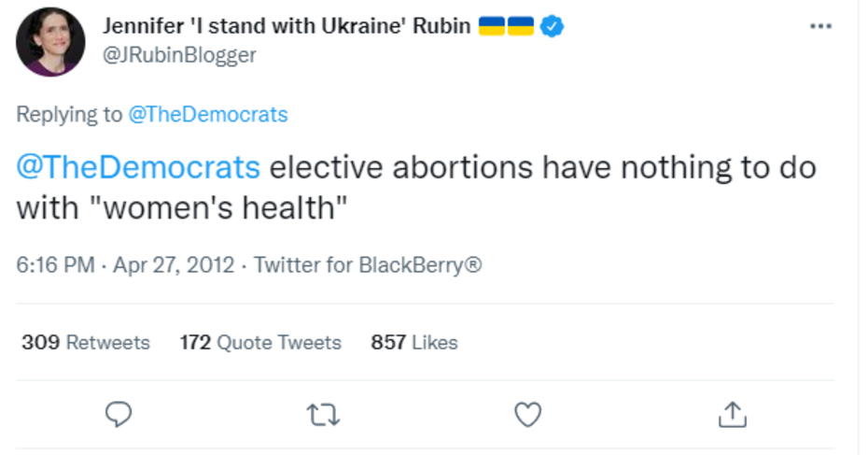Viewport: 868px width, 455px height.
Task: Click the @TheDemocrats mention in the tweet body
Action: point(138,168)
